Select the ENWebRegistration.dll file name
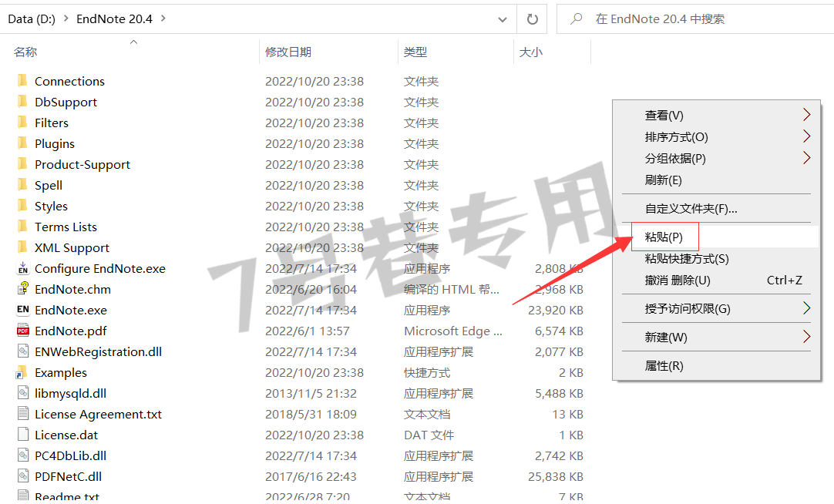 pyautogui.click(x=99, y=352)
